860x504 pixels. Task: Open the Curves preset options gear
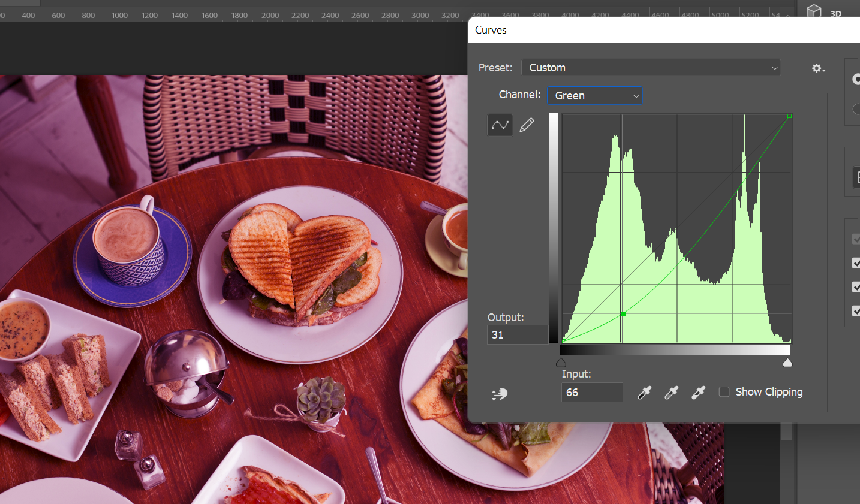point(818,68)
